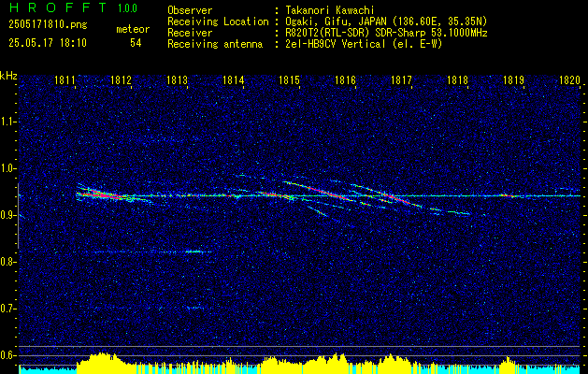Click the 1813 time axis marker
The image size is (588, 374).
[x=177, y=79]
